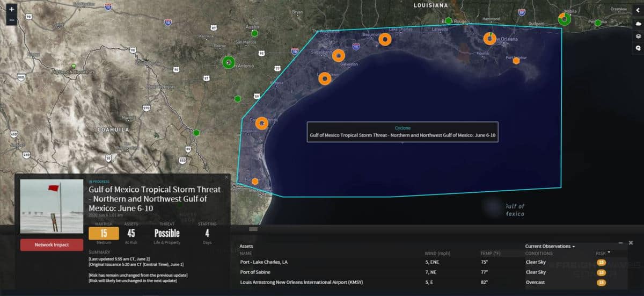This screenshot has height=296, width=644.
Task: Close the assets observations panel
Action: (x=631, y=243)
